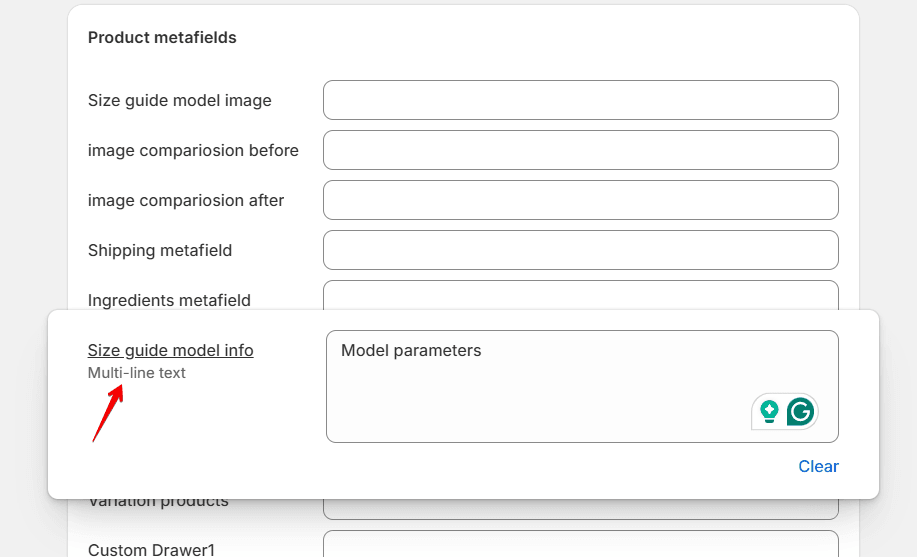The image size is (917, 557).
Task: Click the Custom Drawer1 label
Action: click(x=151, y=549)
